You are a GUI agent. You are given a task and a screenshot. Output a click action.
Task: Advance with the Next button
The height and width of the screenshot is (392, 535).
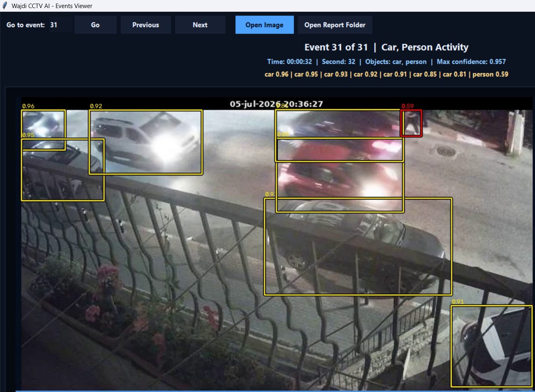(x=200, y=25)
